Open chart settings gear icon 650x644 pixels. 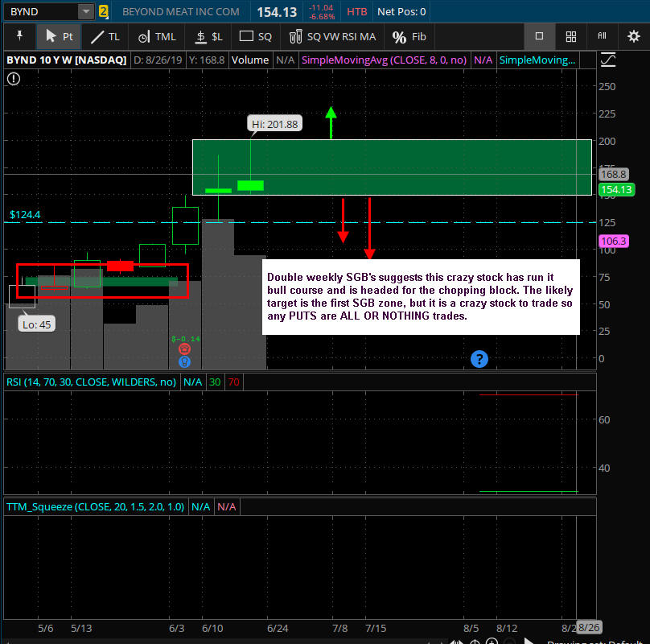point(633,36)
